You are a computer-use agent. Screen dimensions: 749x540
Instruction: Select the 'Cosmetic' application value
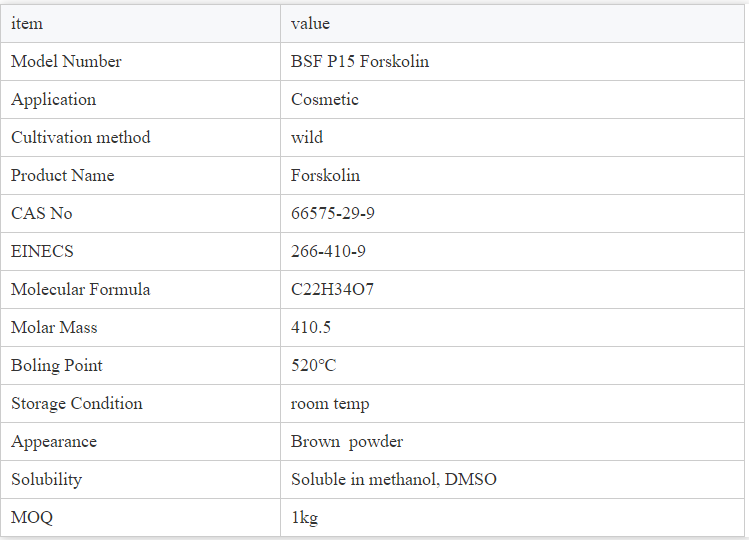pyautogui.click(x=324, y=99)
